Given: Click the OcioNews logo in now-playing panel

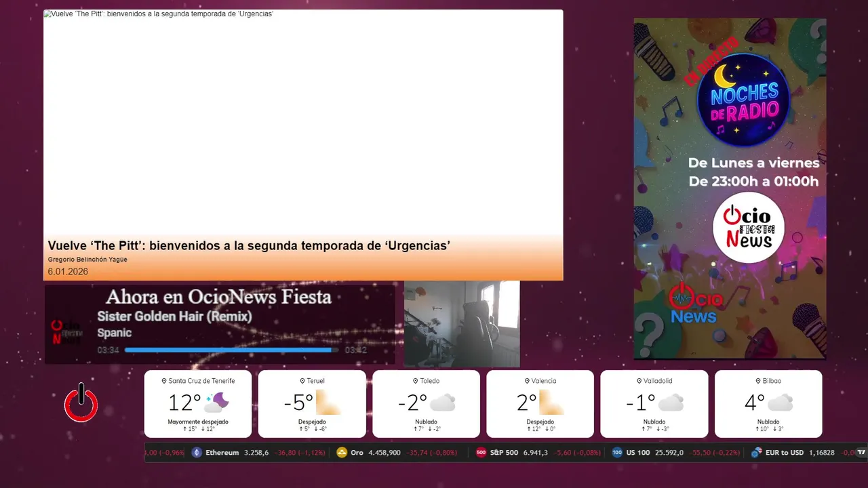Looking at the screenshot, I should coord(66,332).
